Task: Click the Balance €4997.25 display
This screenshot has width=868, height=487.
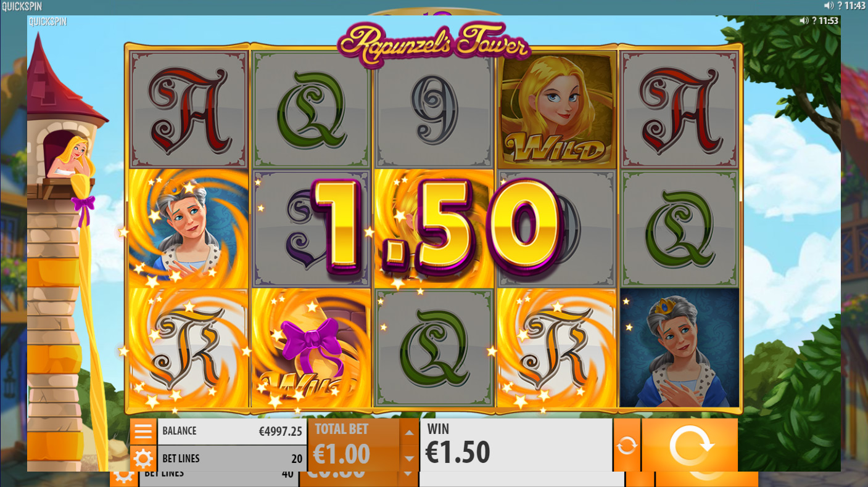Action: point(232,431)
